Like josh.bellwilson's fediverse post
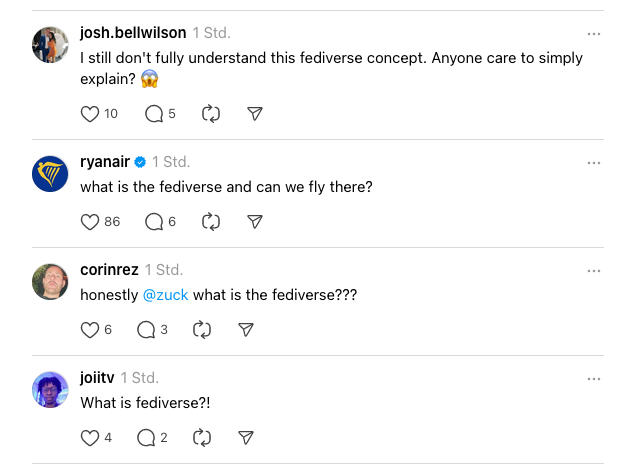 coord(90,114)
